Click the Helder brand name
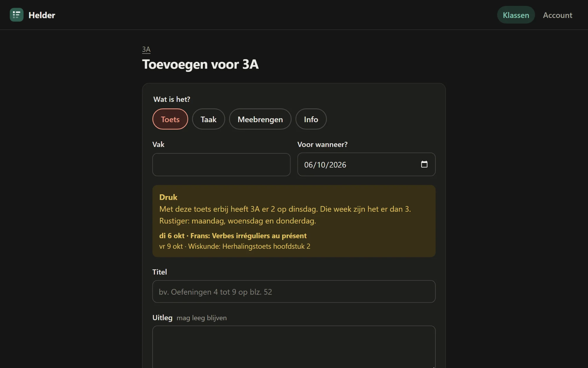This screenshot has width=588, height=368. coord(42,15)
